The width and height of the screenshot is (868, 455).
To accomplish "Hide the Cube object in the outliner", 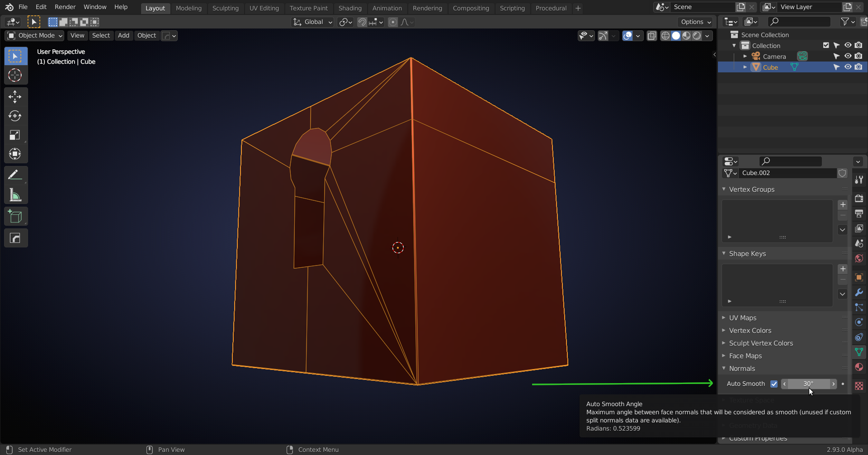I will [848, 66].
